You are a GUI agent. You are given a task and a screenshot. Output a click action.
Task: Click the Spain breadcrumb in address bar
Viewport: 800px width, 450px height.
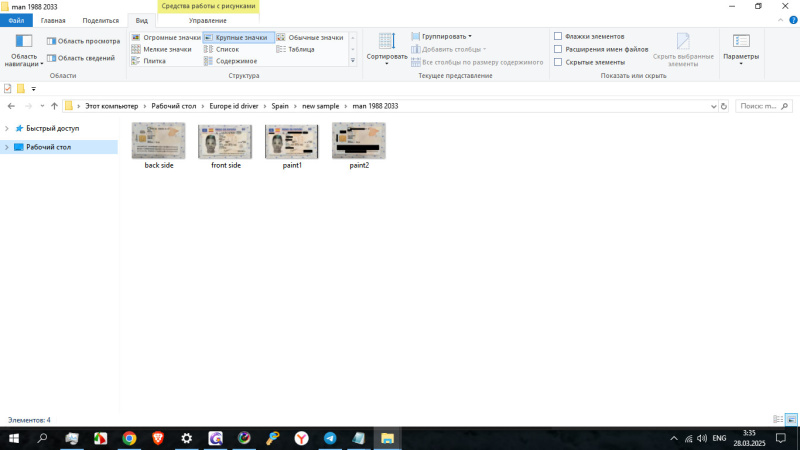(x=279, y=105)
